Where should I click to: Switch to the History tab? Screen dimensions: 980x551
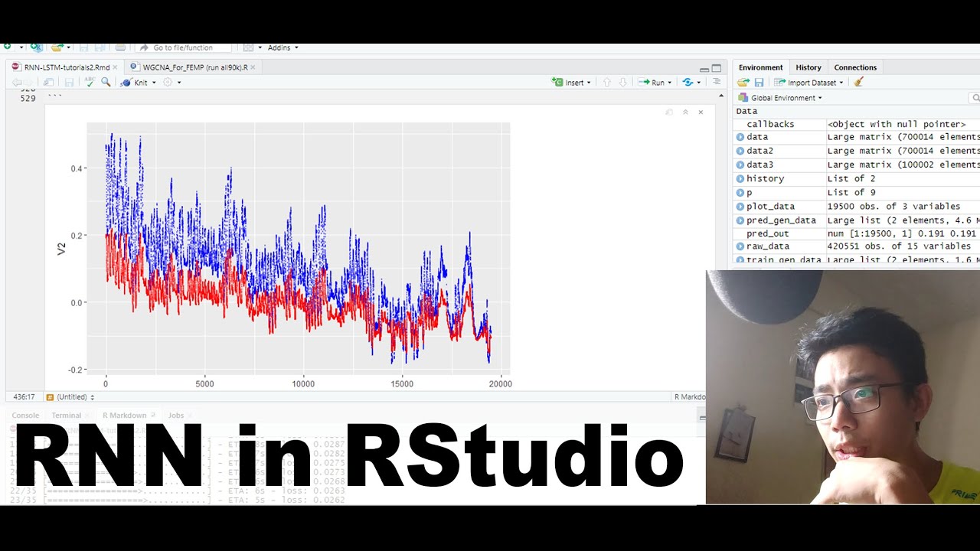coord(808,67)
